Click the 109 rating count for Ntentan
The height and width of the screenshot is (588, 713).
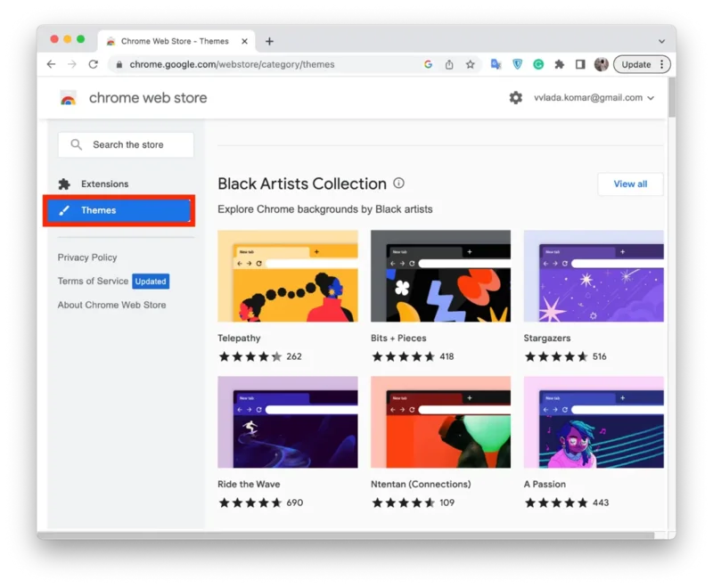pyautogui.click(x=447, y=502)
